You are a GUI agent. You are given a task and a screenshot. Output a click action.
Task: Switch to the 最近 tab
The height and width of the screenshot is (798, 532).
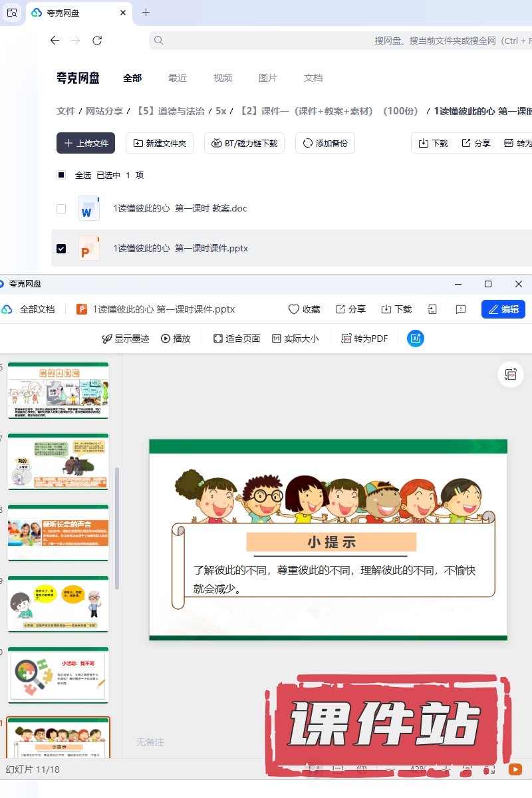click(178, 78)
